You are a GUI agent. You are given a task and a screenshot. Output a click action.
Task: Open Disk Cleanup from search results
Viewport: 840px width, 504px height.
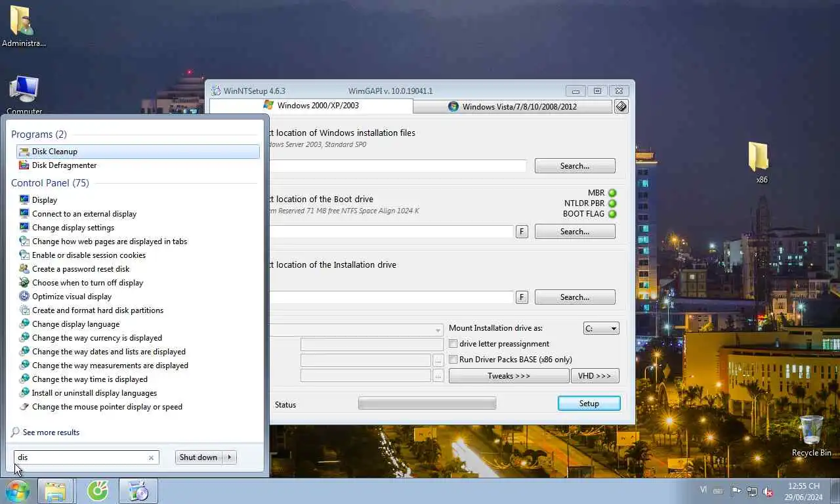pyautogui.click(x=138, y=152)
